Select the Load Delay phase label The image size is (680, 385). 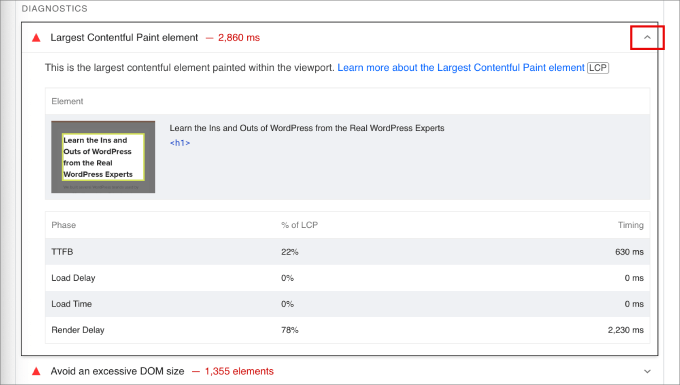pos(73,278)
